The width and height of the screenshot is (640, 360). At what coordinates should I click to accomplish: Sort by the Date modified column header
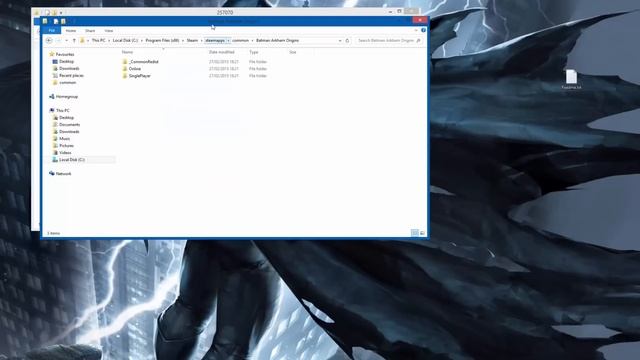222,52
